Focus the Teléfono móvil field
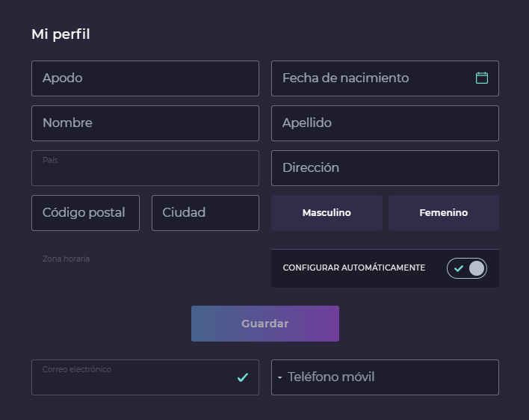Image resolution: width=529 pixels, height=420 pixels. coord(389,377)
